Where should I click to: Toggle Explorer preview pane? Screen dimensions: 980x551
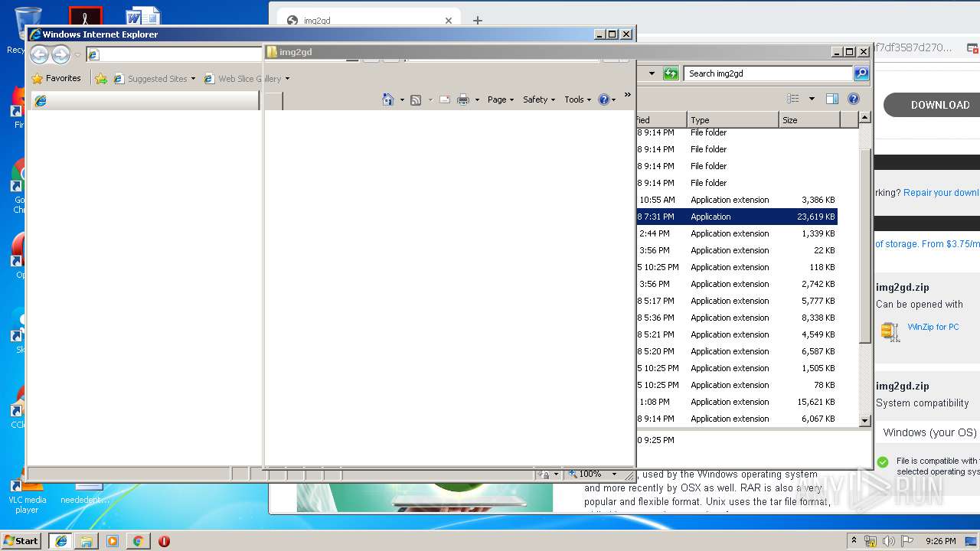(x=832, y=99)
